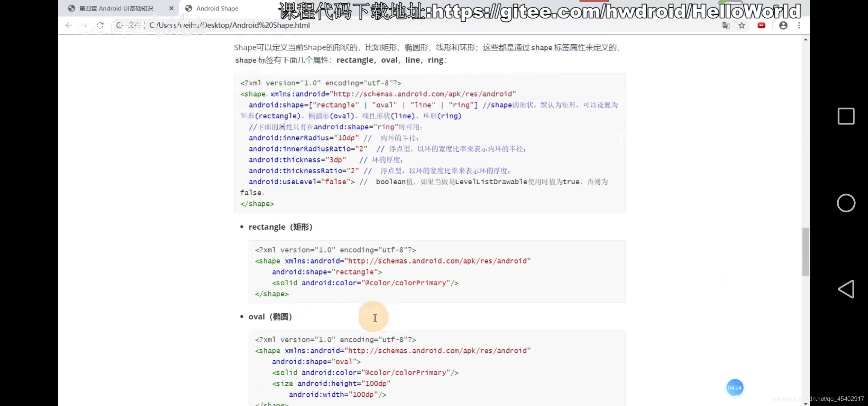Viewport: 868px width, 406px height.
Task: Click the 04:24 timer bubble
Action: (735, 388)
